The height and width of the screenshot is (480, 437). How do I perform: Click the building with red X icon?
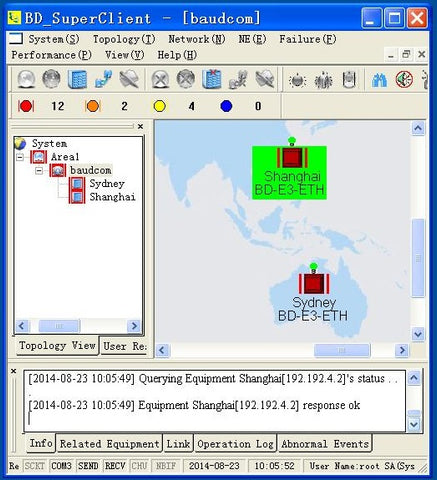[x=212, y=79]
